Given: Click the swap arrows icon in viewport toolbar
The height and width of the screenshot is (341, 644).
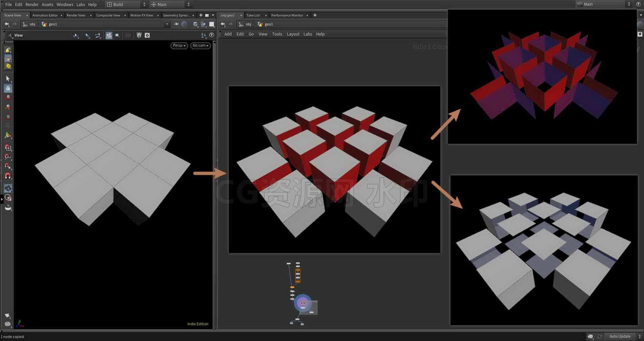Looking at the screenshot, I should tap(98, 35).
